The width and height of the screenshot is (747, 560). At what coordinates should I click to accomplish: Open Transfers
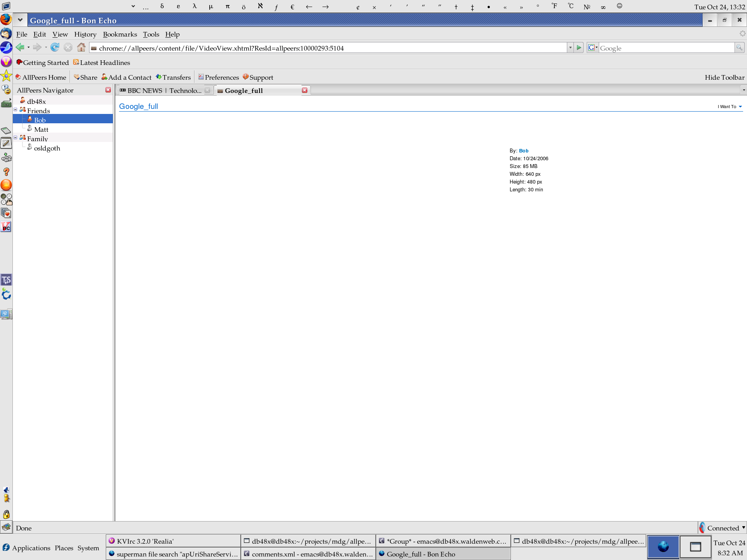coord(173,77)
